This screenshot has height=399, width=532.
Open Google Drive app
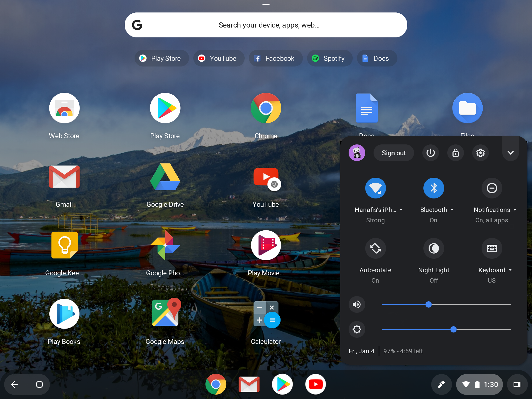165,177
